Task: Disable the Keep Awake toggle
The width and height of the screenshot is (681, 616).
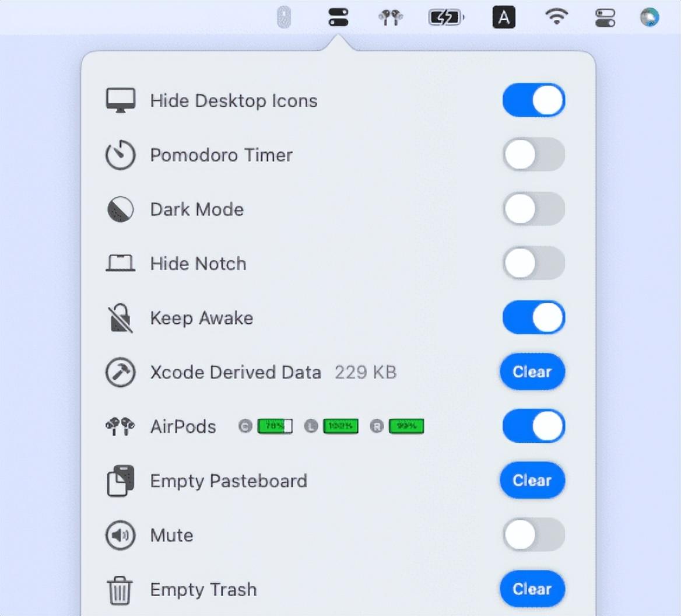Action: 533,317
